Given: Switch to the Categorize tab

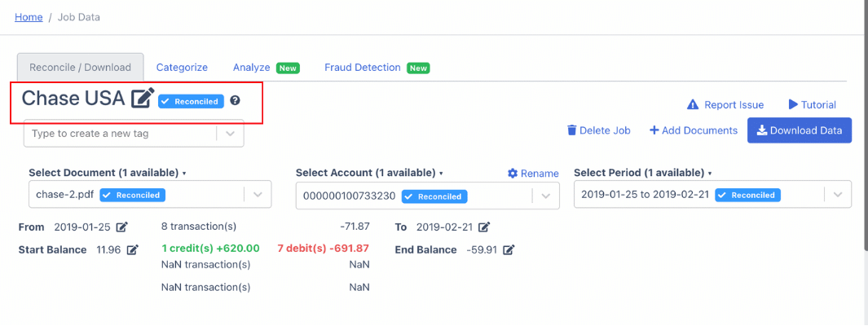Looking at the screenshot, I should point(182,68).
